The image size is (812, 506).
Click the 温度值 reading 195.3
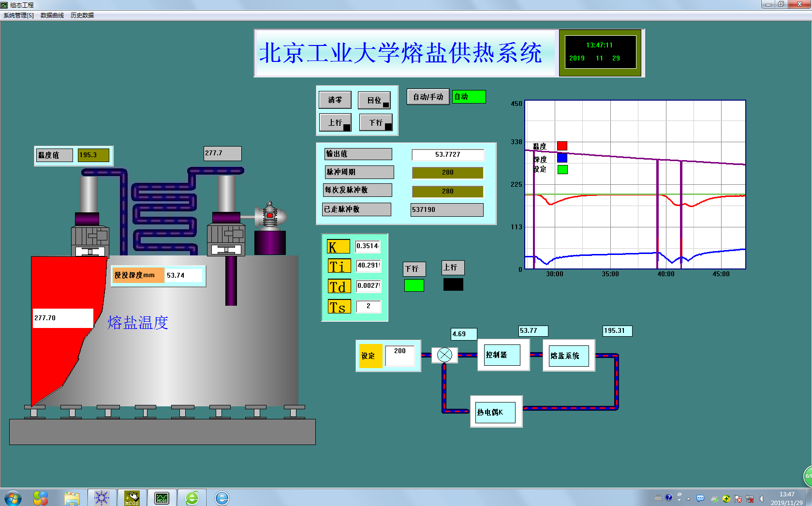click(x=93, y=155)
